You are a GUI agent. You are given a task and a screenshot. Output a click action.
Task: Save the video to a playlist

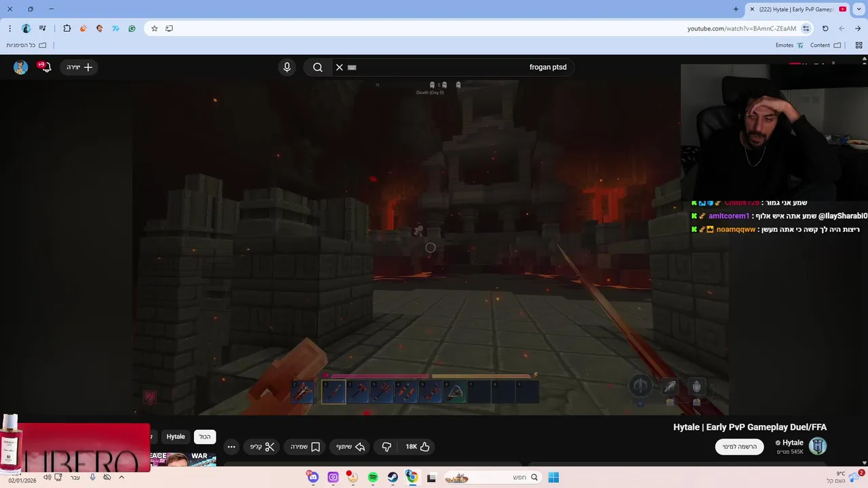[305, 447]
